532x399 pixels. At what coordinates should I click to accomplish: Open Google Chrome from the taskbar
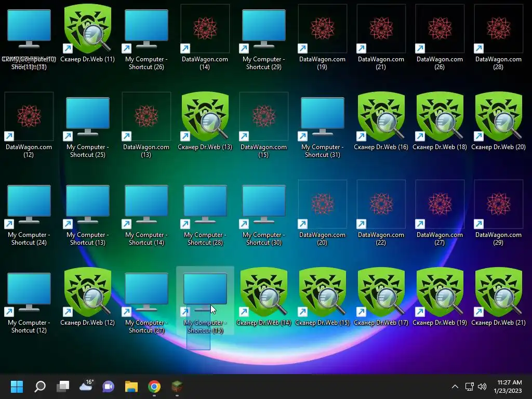[154, 386]
